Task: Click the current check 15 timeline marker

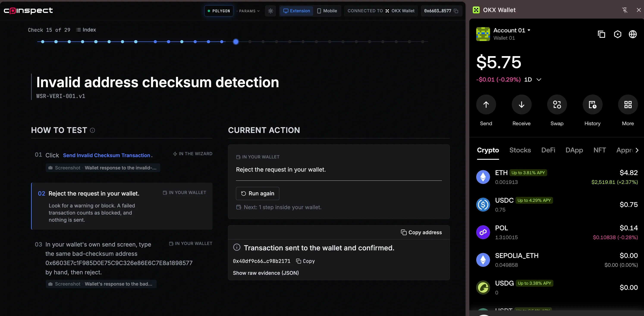Action: tap(236, 42)
